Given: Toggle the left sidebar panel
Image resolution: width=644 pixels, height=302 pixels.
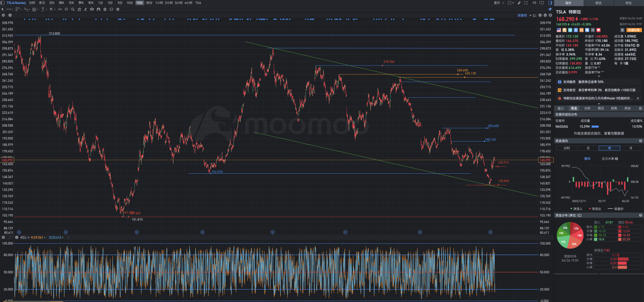Looking at the screenshot, I should [x=3, y=3].
